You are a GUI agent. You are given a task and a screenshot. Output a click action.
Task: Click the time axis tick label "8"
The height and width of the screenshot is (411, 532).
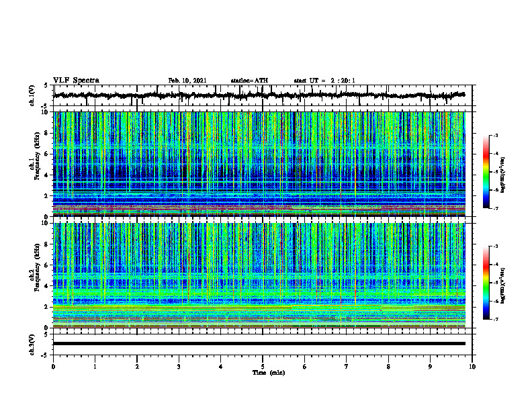pyautogui.click(x=388, y=367)
